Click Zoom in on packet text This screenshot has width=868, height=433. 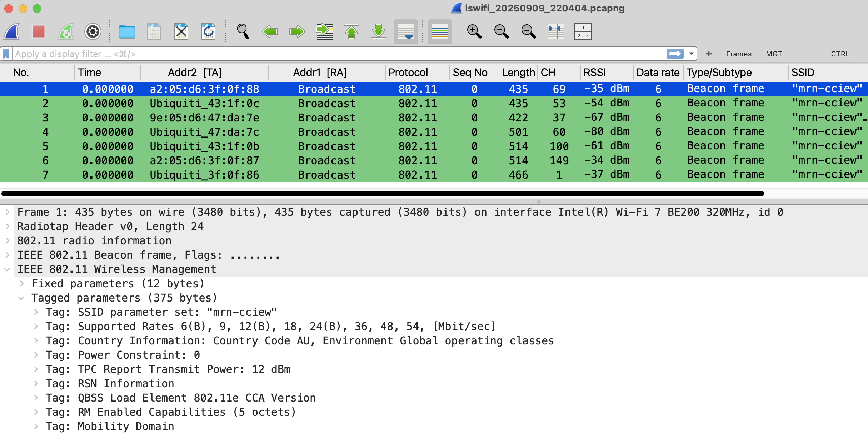point(474,32)
